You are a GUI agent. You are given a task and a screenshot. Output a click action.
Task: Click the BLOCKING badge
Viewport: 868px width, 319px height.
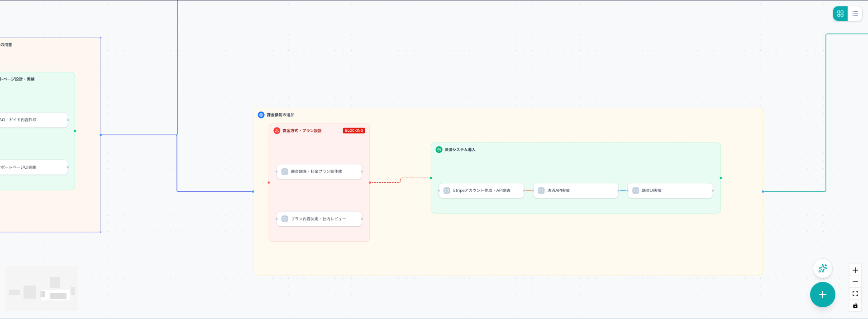coord(354,131)
